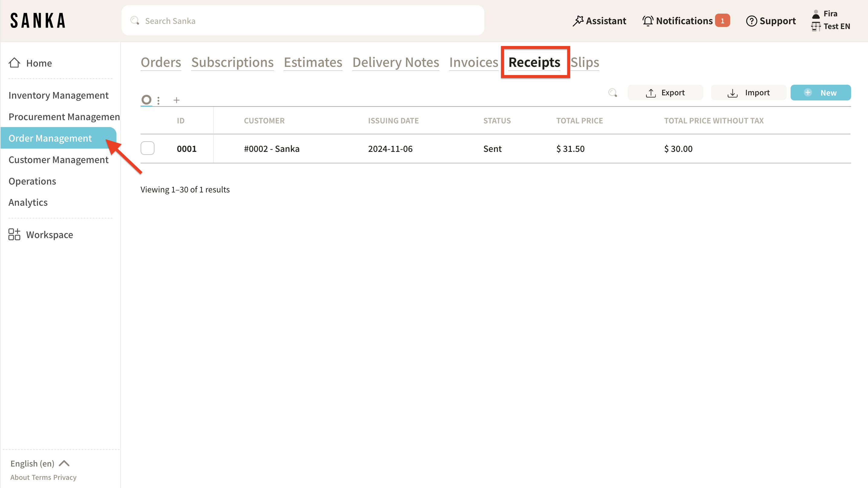Switch to the Delivery Notes tab
868x488 pixels.
point(395,62)
